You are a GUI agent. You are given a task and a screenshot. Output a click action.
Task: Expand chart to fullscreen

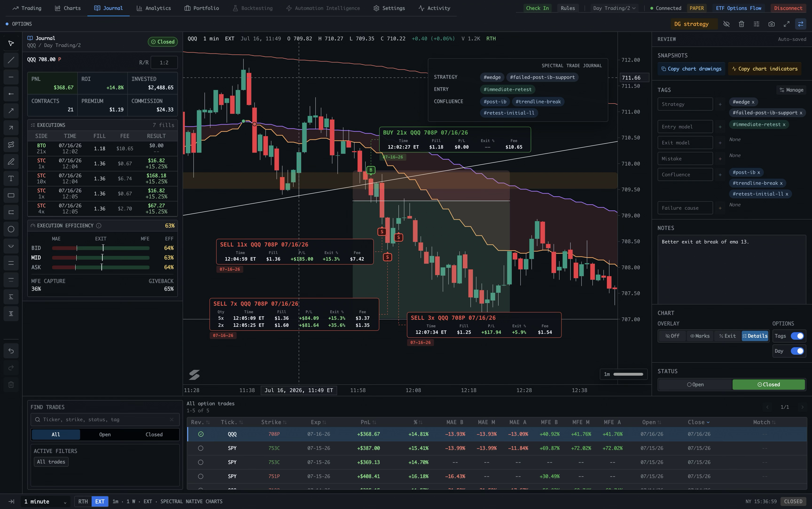786,24
